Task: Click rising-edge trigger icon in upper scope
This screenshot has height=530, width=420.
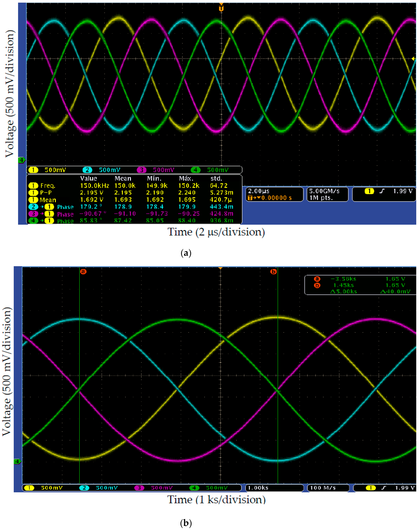Action: click(x=382, y=191)
